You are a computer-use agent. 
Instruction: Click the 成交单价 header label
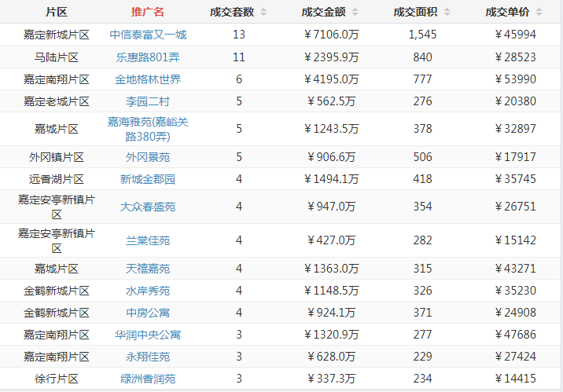(x=507, y=12)
